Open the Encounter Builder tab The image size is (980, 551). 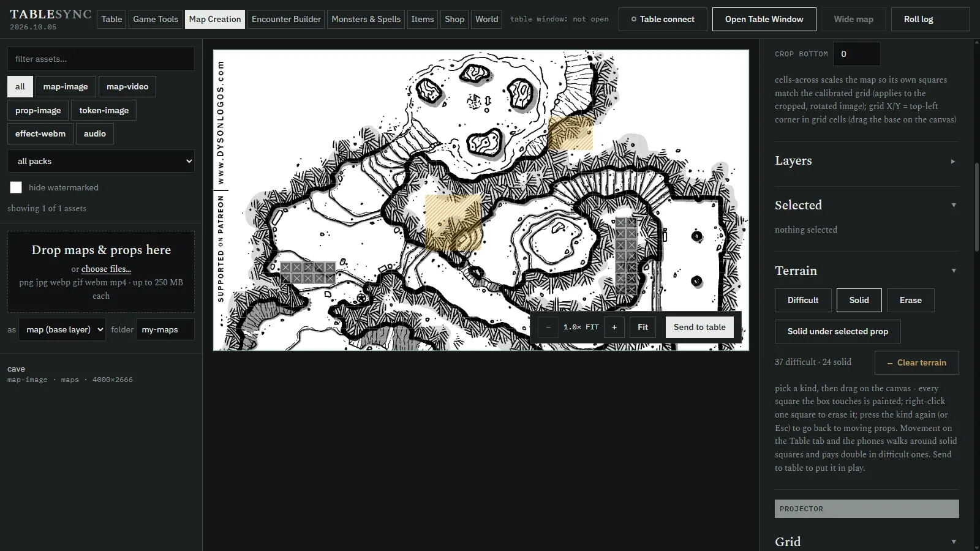pyautogui.click(x=286, y=19)
